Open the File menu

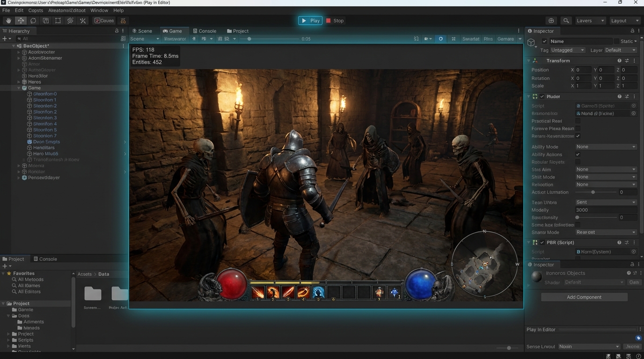6,10
